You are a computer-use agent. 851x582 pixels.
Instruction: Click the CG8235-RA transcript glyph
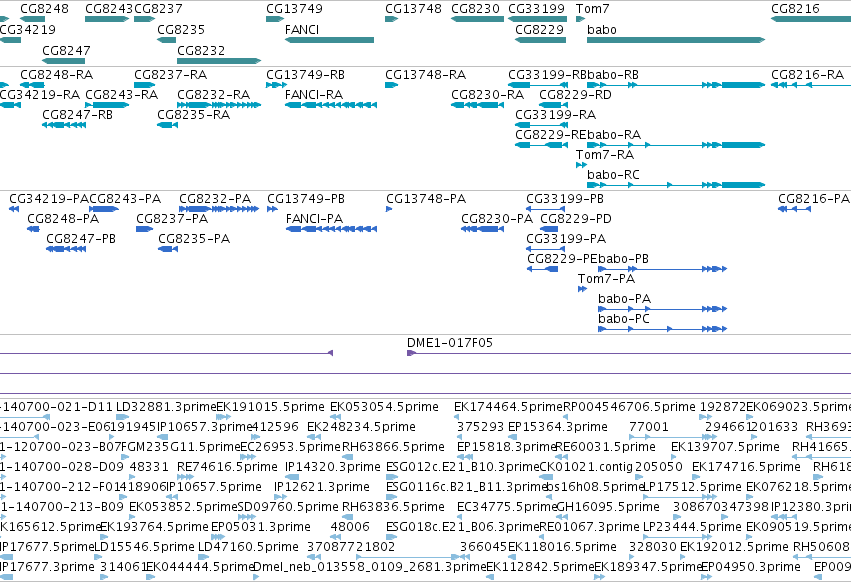167,125
